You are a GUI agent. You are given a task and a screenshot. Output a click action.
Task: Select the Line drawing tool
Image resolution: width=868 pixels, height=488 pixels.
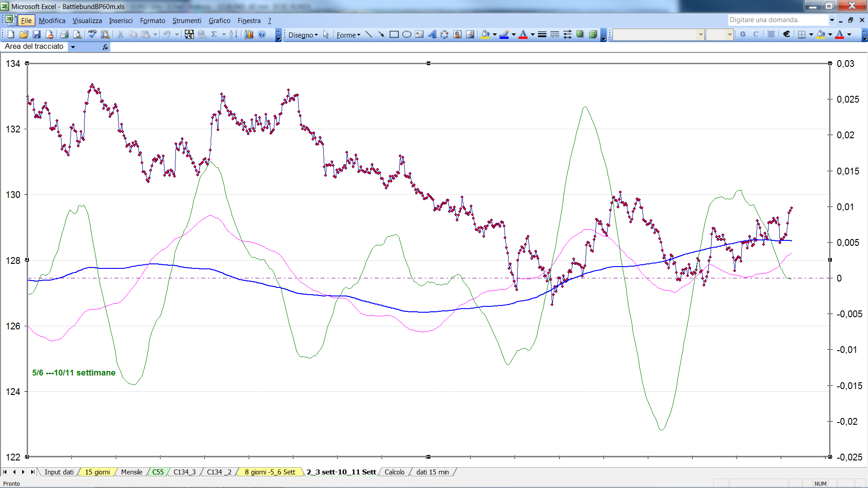[x=368, y=34]
